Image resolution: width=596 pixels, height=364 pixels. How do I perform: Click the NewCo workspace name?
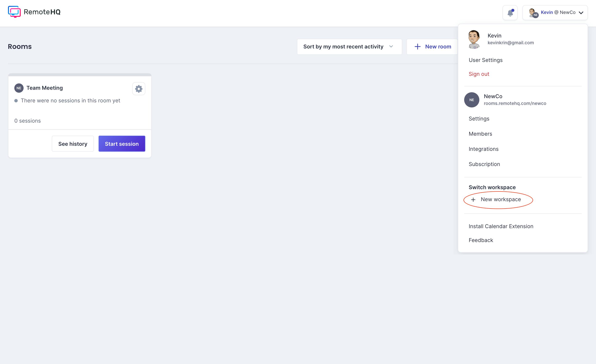coord(493,96)
